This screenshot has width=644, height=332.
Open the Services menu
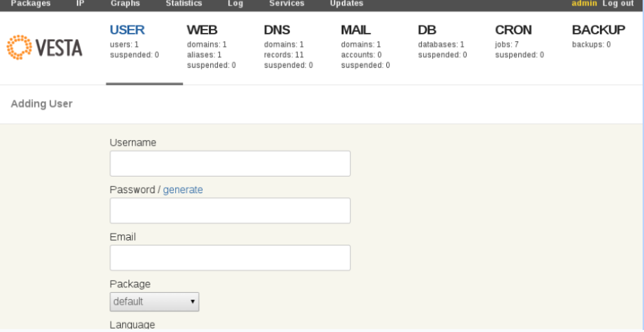(x=286, y=4)
